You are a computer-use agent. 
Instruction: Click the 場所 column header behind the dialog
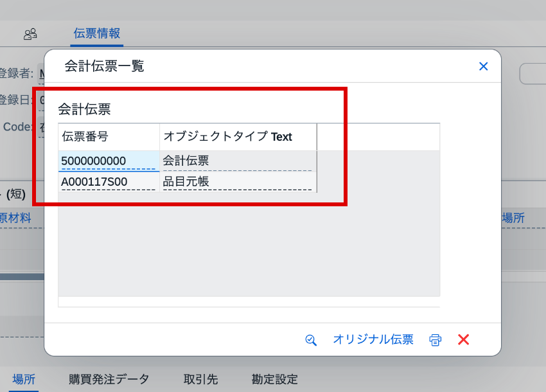coord(513,218)
